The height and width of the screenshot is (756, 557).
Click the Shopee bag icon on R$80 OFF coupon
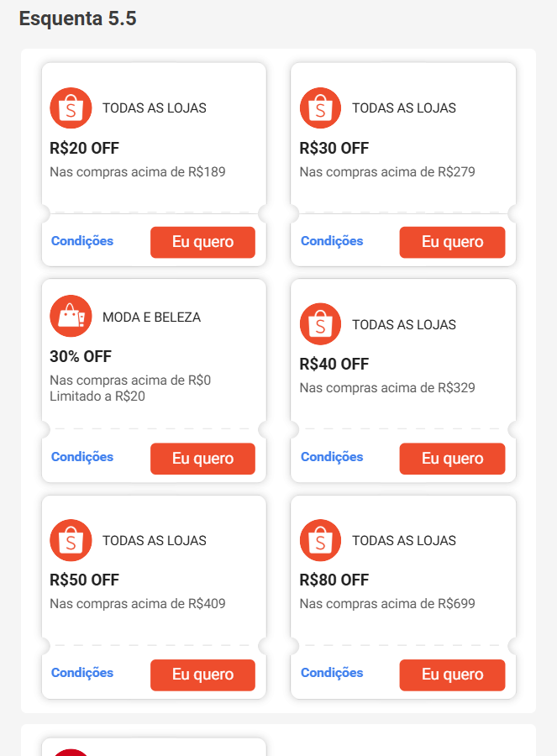coord(320,540)
